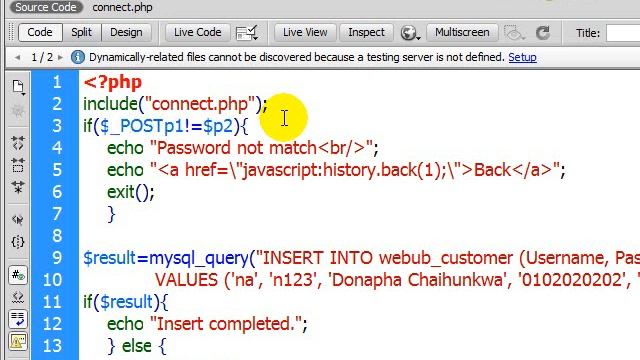Screen dimensions: 640x360
Task: Click the javascript:history.back(1) echo line
Action: [x=336, y=170]
